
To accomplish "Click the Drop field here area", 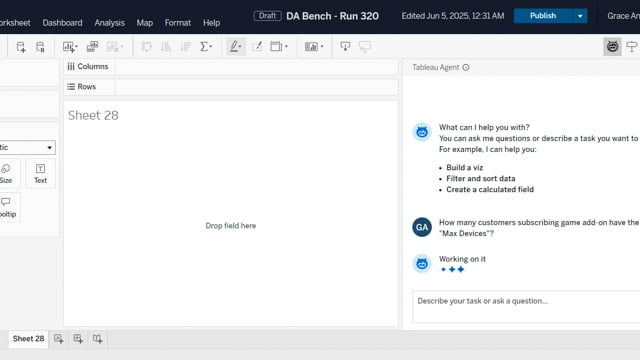I will click(x=231, y=226).
